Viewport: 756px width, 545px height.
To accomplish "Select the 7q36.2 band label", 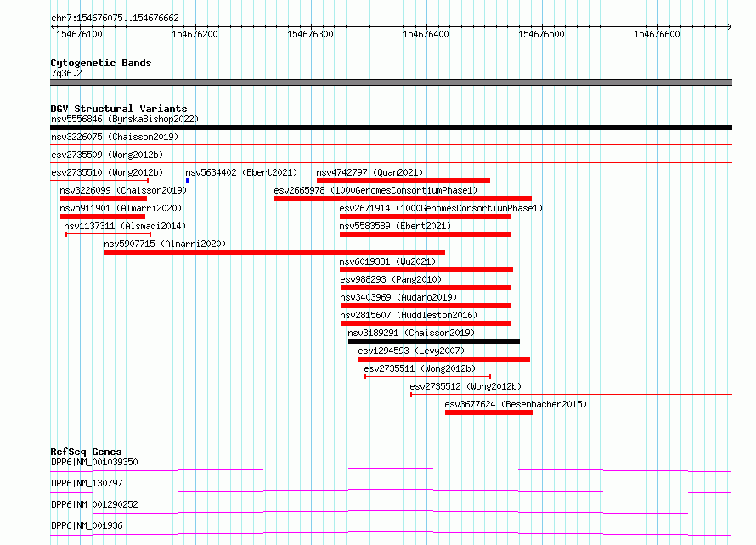I will pyautogui.click(x=66, y=73).
